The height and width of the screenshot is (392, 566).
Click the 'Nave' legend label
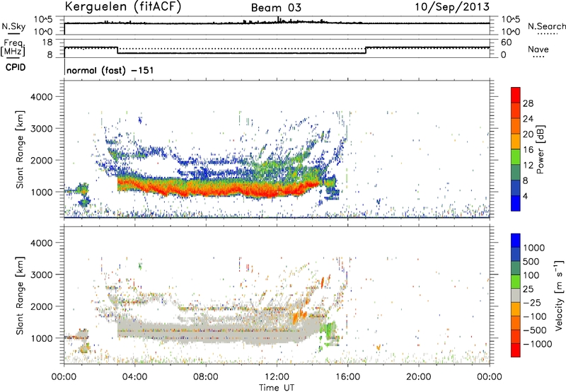(538, 49)
